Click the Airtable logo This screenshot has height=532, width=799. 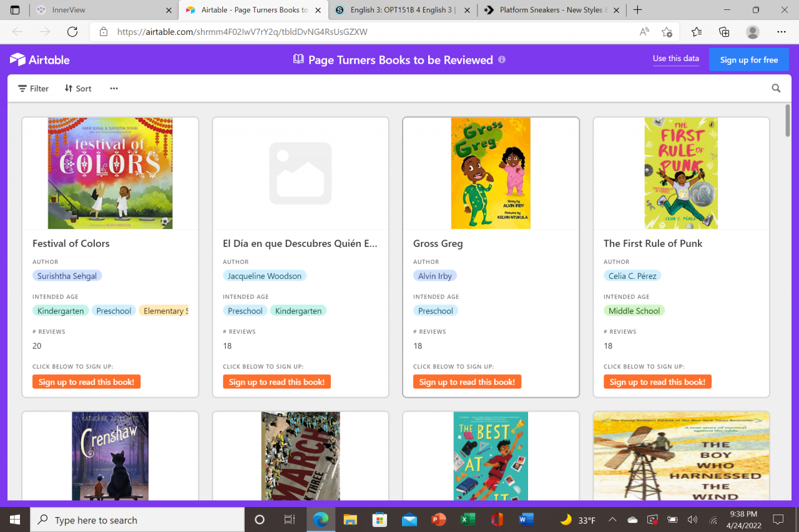pyautogui.click(x=40, y=60)
